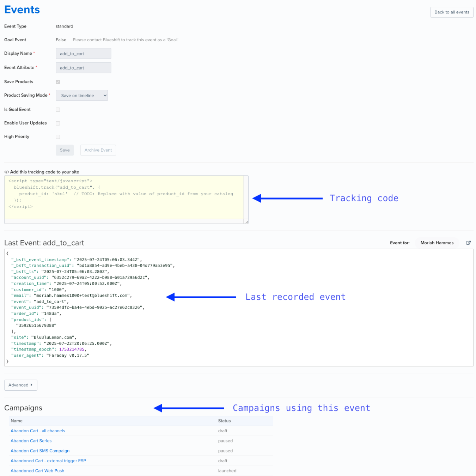Click the Status column header
The height and width of the screenshot is (476, 476).
224,421
